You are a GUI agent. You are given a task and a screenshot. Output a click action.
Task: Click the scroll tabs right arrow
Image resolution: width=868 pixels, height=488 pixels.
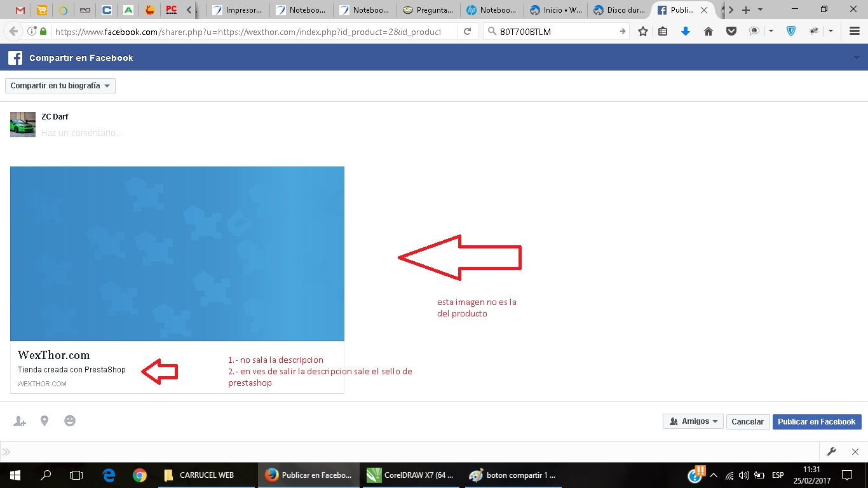(x=731, y=10)
